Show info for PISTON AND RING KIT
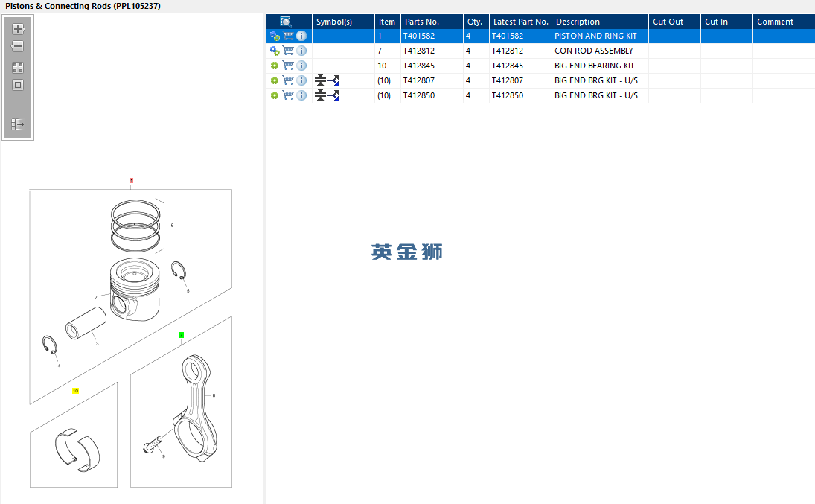This screenshot has height=504, width=815. pyautogui.click(x=301, y=36)
